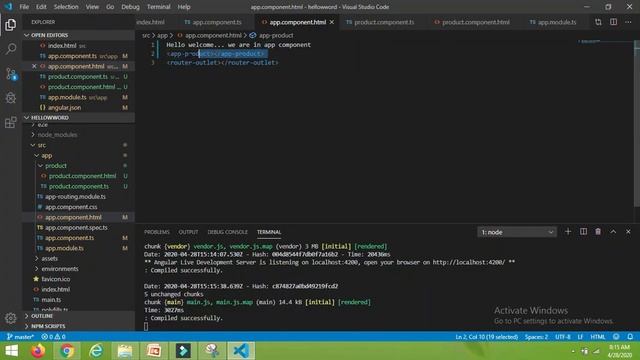Screen dimensions: 640x360
Task: Open the terminal selector dropdown 1: node
Action: pyautogui.click(x=517, y=232)
